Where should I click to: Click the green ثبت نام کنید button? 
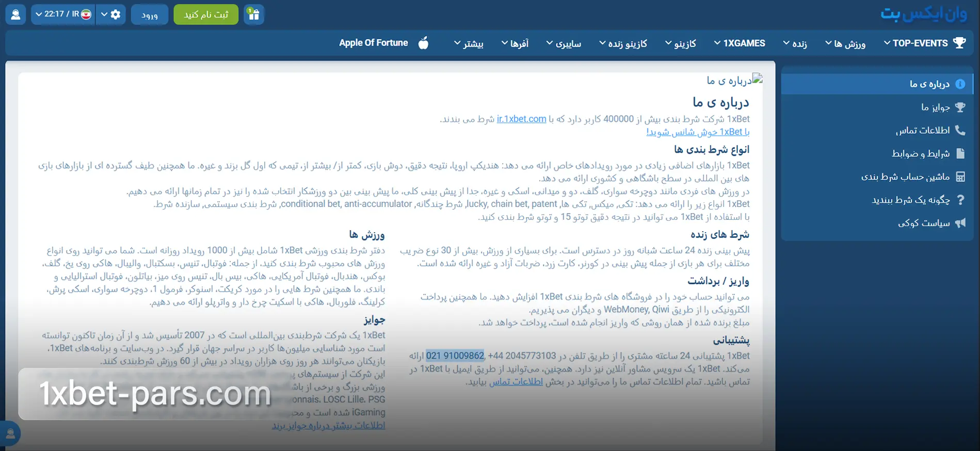pos(206,14)
